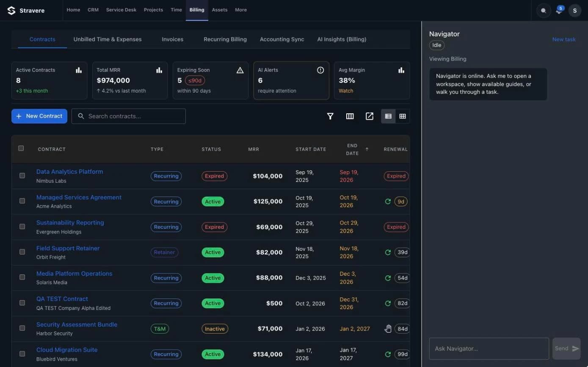Toggle the select-all contracts checkbox

(21, 148)
